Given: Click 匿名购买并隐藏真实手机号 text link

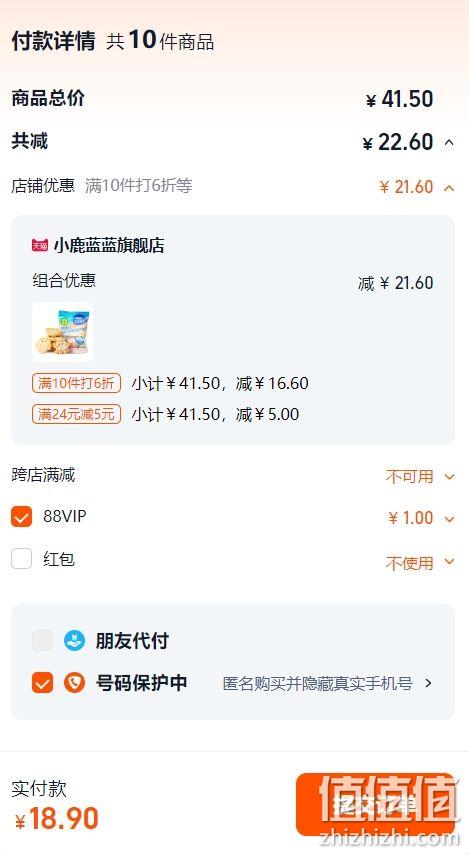Looking at the screenshot, I should tap(317, 683).
